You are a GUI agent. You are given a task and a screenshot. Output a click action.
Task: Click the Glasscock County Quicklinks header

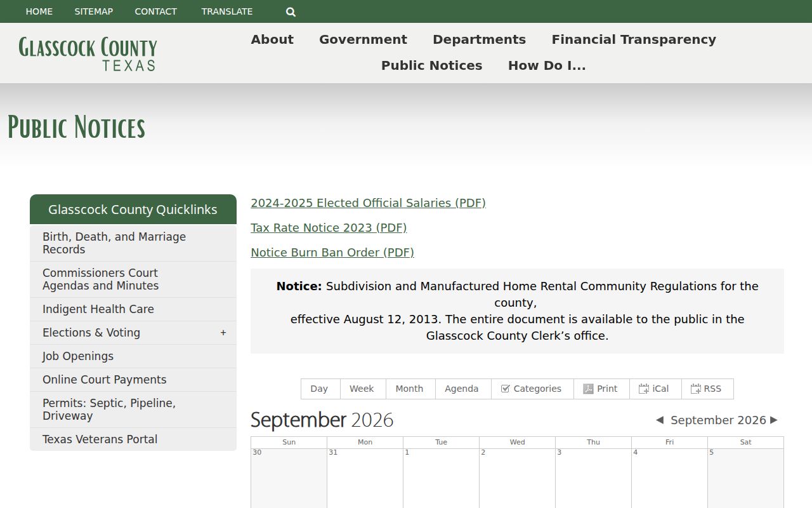coord(133,210)
